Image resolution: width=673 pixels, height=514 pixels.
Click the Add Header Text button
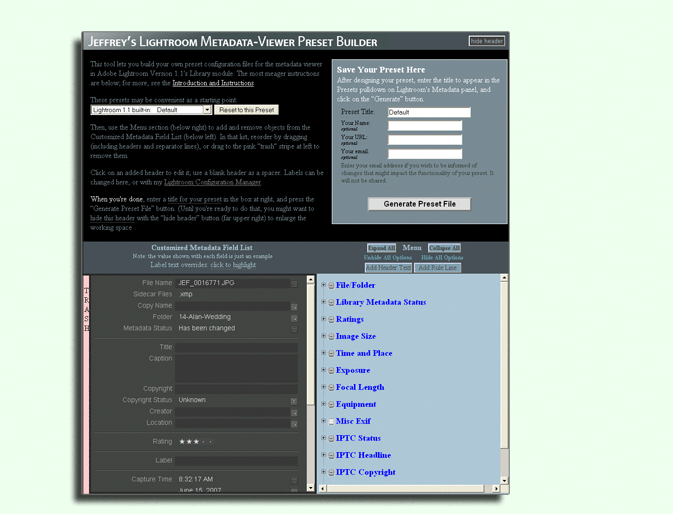coord(388,268)
